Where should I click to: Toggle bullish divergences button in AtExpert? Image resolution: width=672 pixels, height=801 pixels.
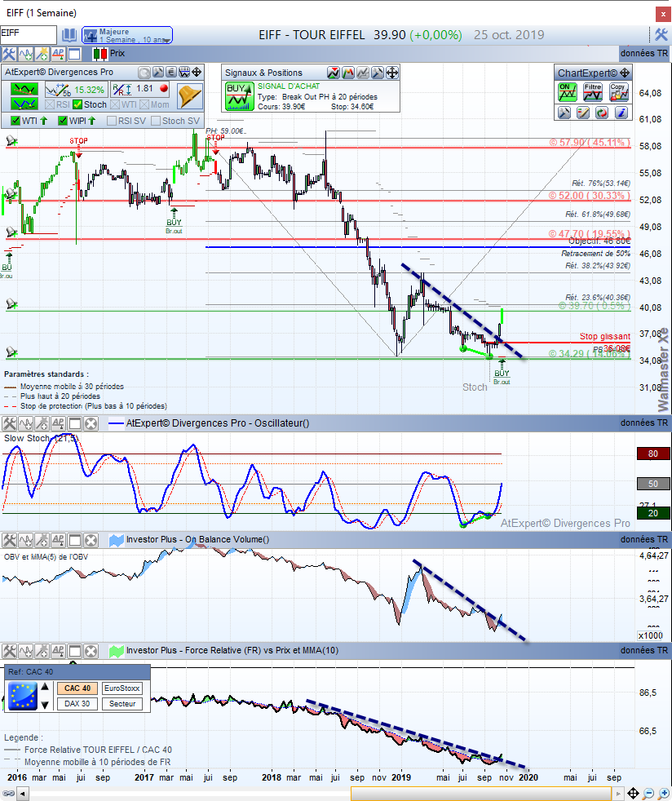point(24,104)
